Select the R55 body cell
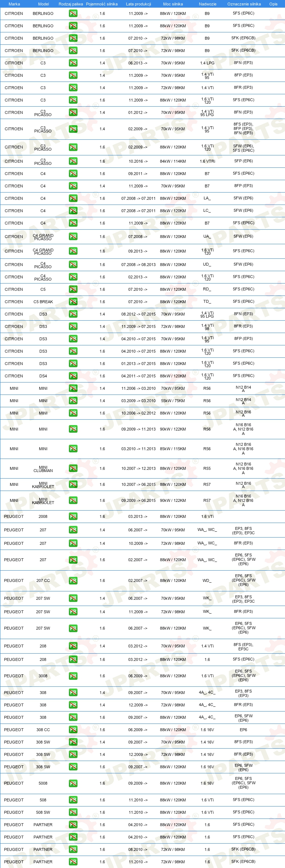 tap(207, 468)
